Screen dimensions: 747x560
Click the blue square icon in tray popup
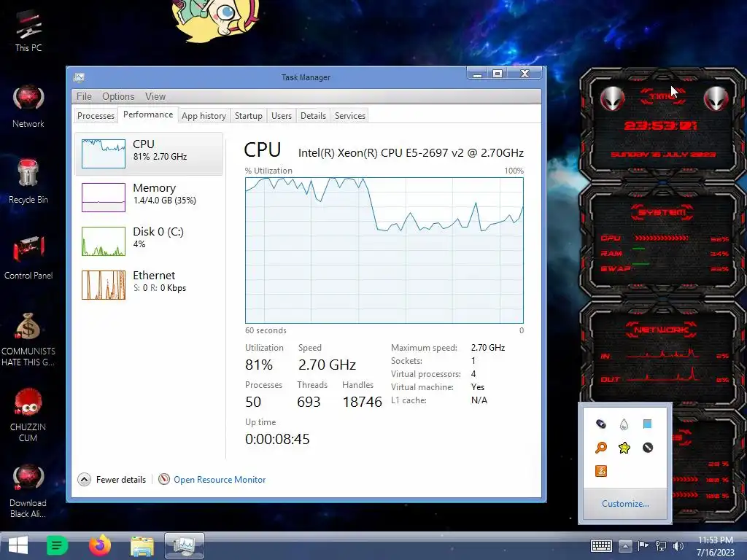point(647,424)
